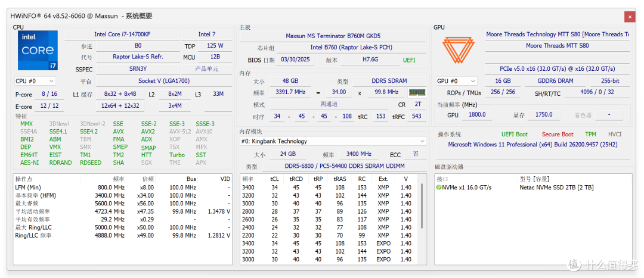Click the VID 1.3478 V value
The height and width of the screenshot is (278, 644).
[219, 211]
